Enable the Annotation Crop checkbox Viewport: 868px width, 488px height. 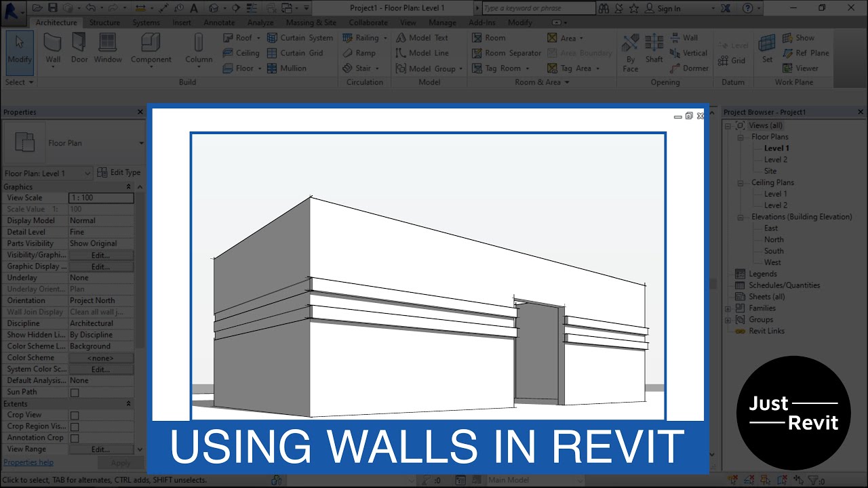click(75, 438)
